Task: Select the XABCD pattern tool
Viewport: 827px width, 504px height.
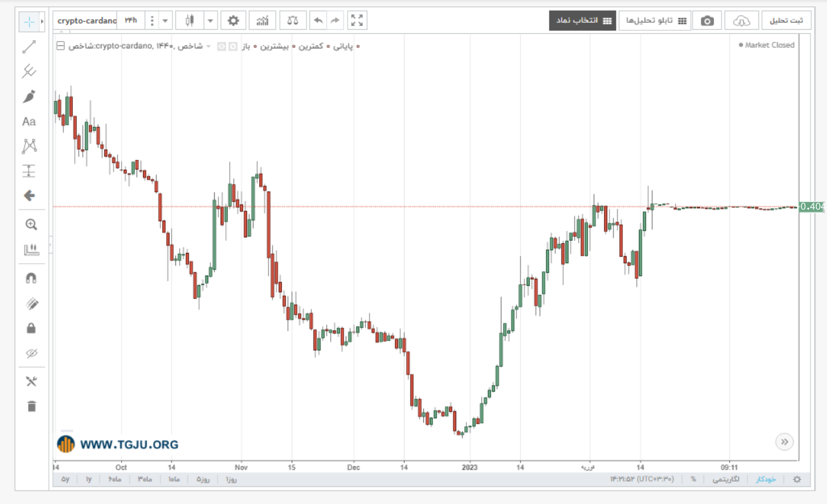Action: coord(29,146)
